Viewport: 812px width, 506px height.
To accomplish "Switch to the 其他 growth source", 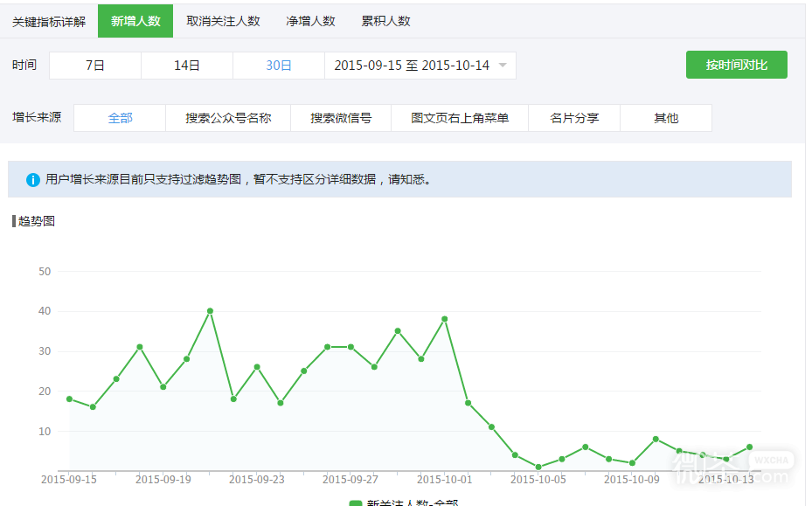I will 666,117.
